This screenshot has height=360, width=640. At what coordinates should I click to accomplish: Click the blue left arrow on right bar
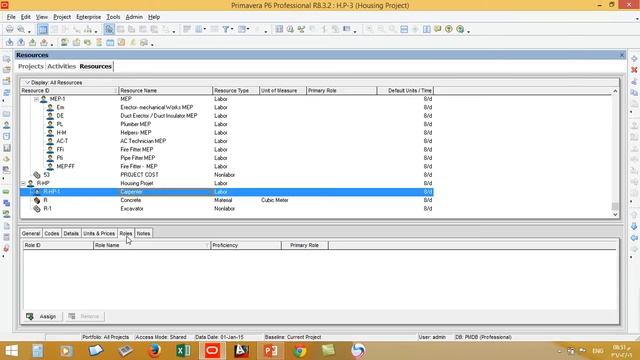634,238
